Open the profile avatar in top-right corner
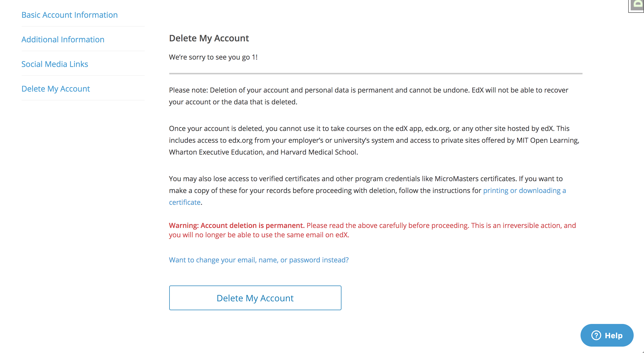Image resolution: width=644 pixels, height=353 pixels. [637, 5]
